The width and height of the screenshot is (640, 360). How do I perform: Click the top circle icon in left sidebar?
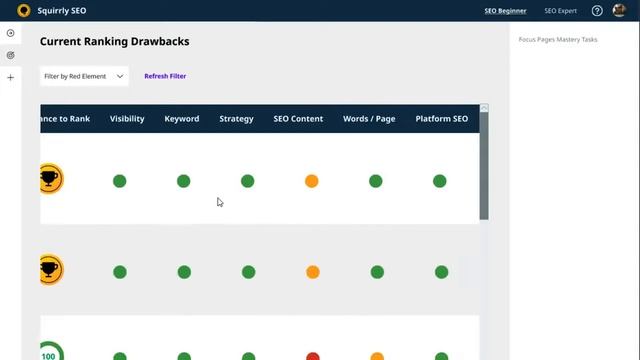tap(11, 33)
